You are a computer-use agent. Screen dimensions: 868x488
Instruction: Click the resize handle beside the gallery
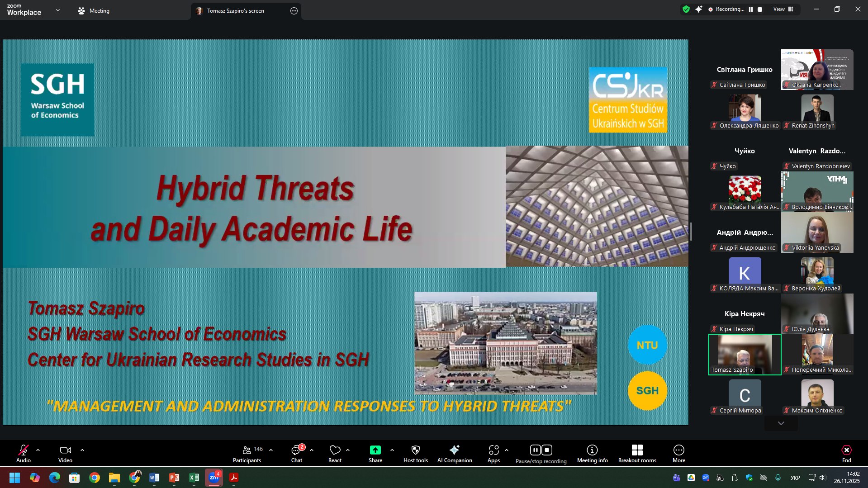[x=691, y=232]
